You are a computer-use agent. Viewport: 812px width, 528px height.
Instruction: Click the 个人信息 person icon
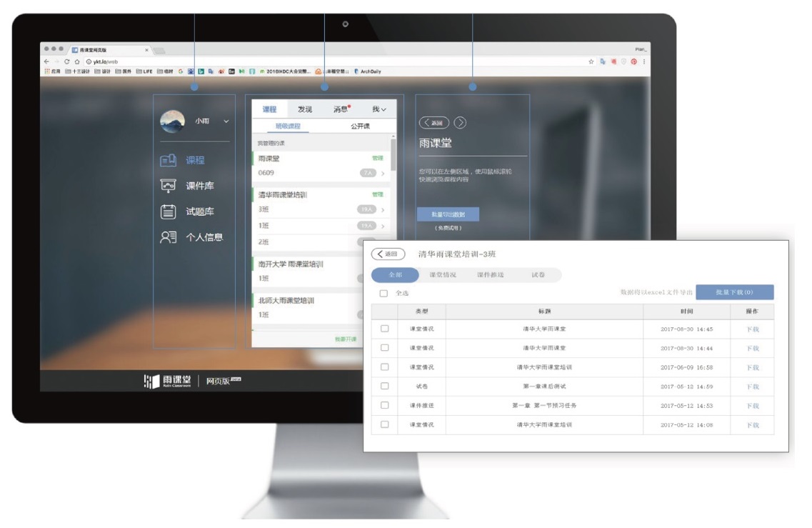click(x=168, y=237)
